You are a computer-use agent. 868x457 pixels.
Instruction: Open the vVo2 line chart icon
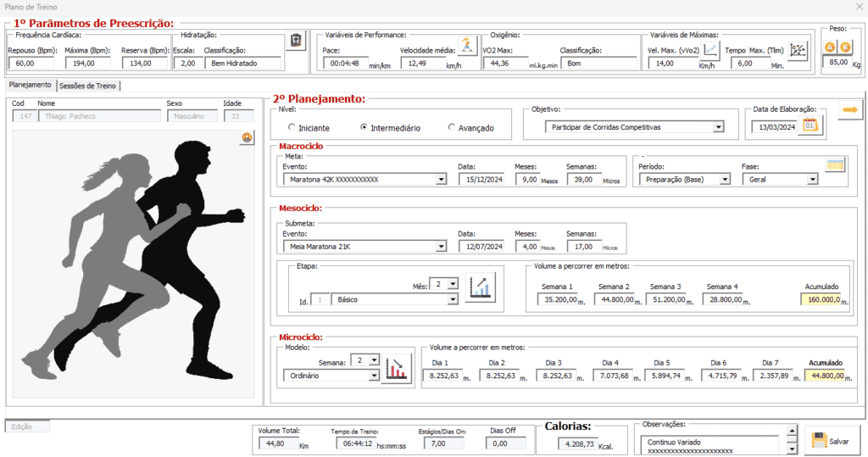[x=710, y=50]
